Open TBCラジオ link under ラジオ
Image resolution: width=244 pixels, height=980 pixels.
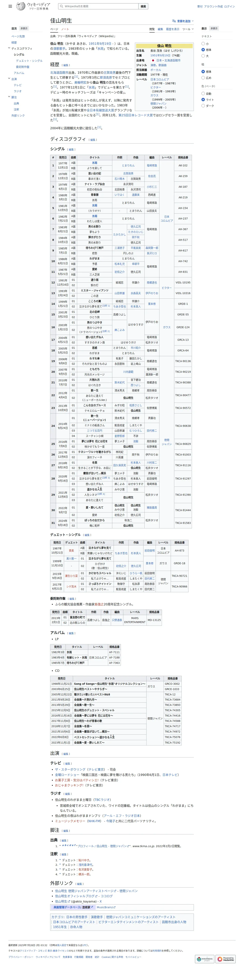click(x=102, y=800)
